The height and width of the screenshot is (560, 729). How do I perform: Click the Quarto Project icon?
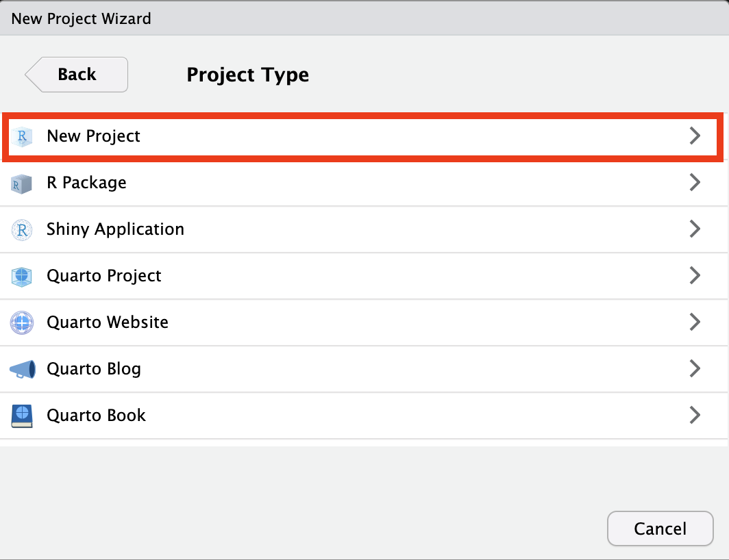pyautogui.click(x=22, y=277)
